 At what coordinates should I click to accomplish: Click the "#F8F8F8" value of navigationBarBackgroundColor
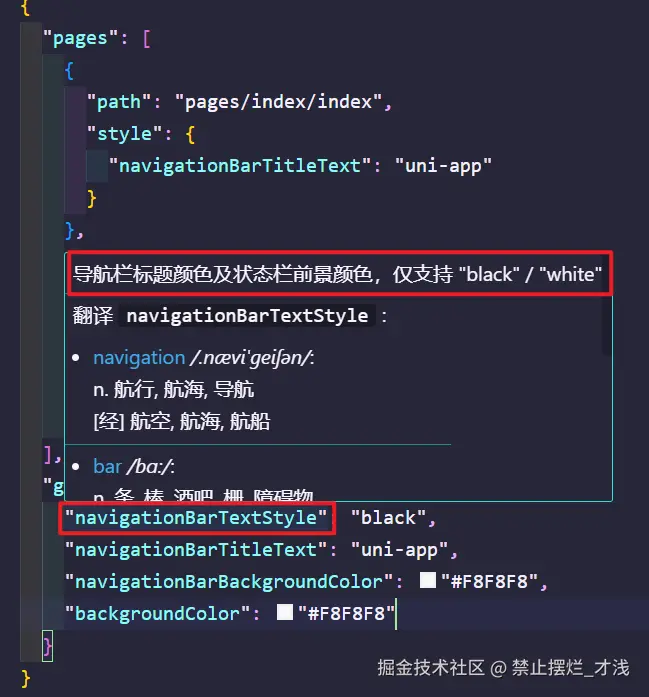tap(489, 582)
